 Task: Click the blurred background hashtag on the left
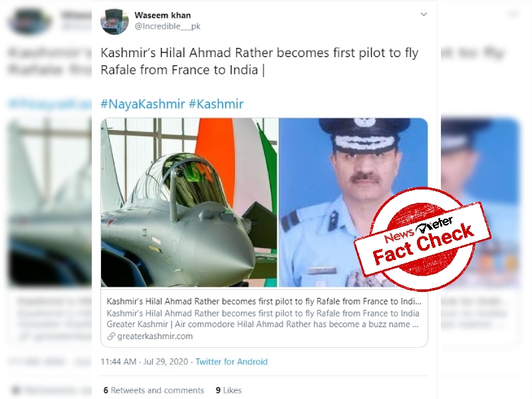click(x=50, y=104)
